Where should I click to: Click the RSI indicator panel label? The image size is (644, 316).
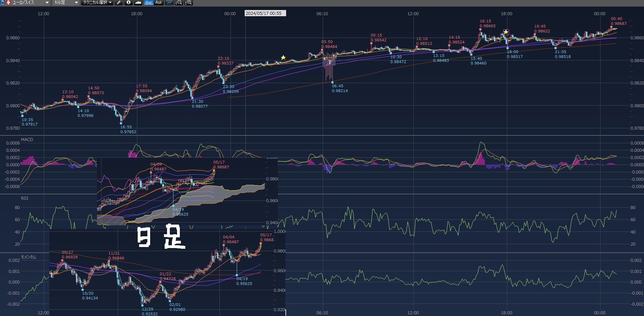[x=25, y=198]
